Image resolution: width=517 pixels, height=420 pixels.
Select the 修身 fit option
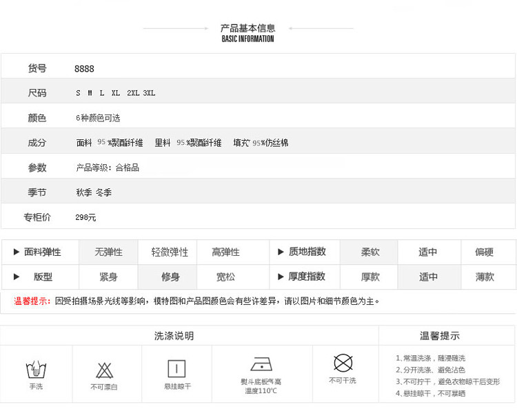[x=170, y=277]
